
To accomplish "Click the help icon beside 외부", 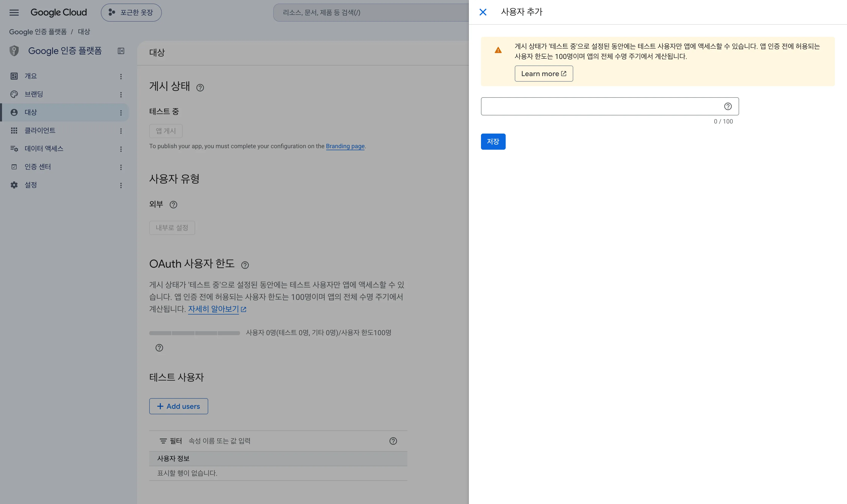I will (173, 204).
